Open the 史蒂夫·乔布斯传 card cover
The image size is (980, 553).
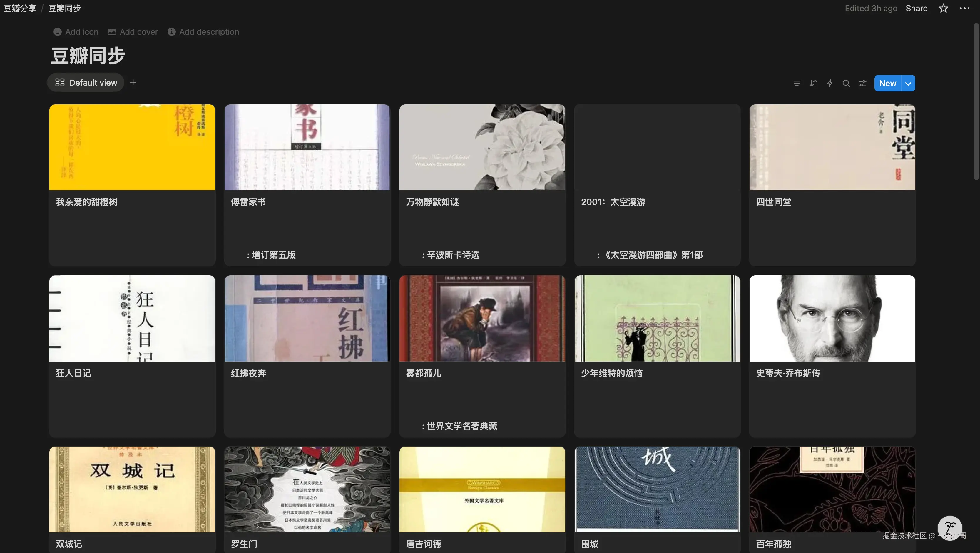[x=832, y=318]
